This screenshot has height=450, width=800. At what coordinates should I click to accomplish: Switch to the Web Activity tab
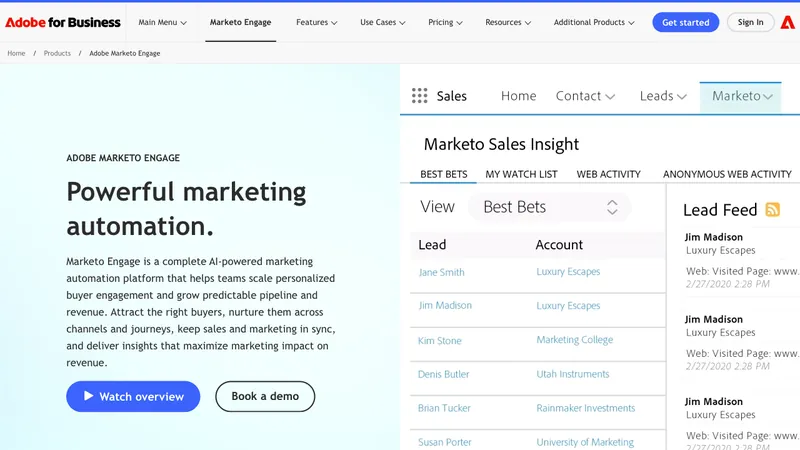[x=608, y=174]
